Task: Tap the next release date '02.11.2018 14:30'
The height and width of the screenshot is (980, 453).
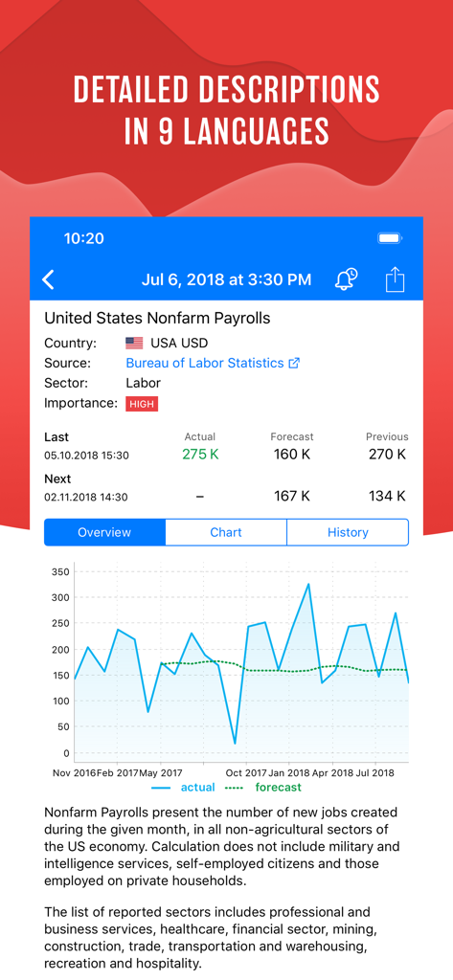Action: (86, 498)
